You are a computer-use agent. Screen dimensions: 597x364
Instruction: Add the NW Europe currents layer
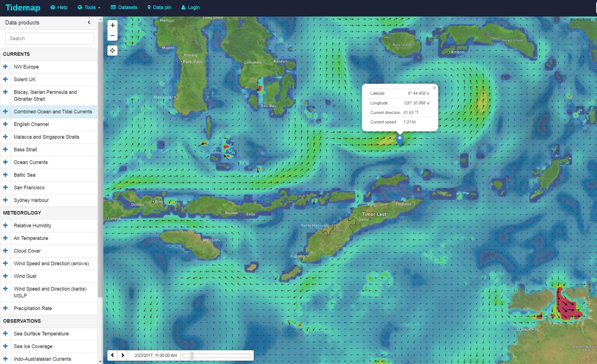coord(6,67)
